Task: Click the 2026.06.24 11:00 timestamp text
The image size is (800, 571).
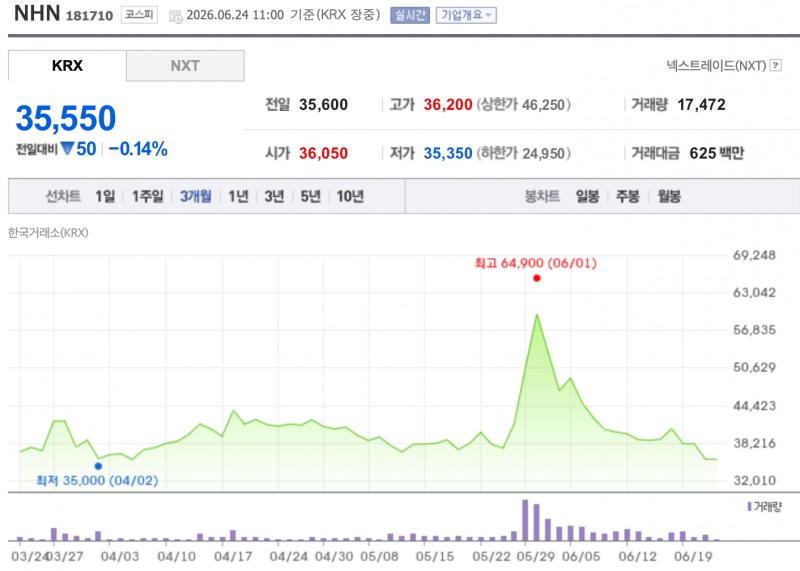Action: (235, 15)
